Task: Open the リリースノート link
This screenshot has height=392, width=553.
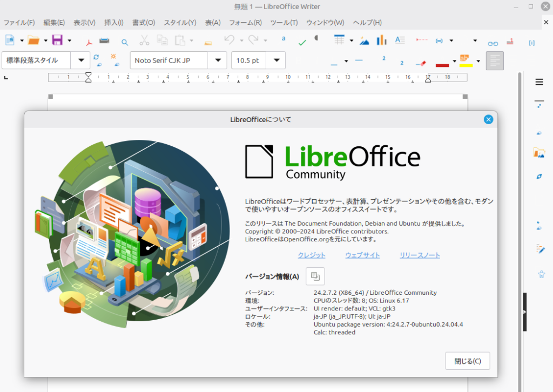Action: [x=420, y=255]
